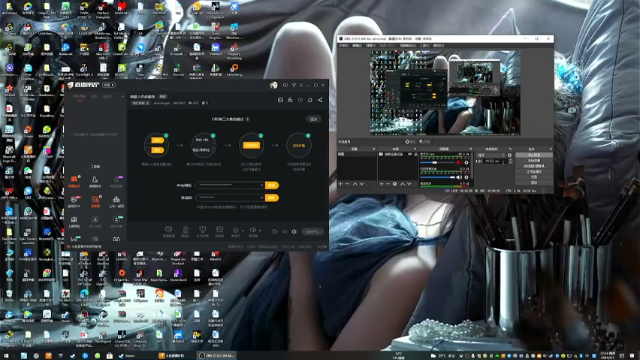The image size is (640, 360).
Task: Open share icon in streaming app header
Action: 320,100
